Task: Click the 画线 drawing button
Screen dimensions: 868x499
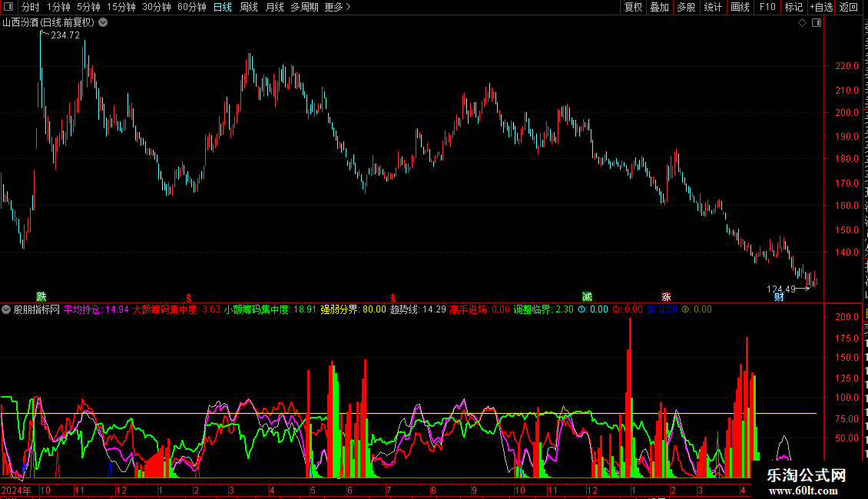Action: [740, 7]
